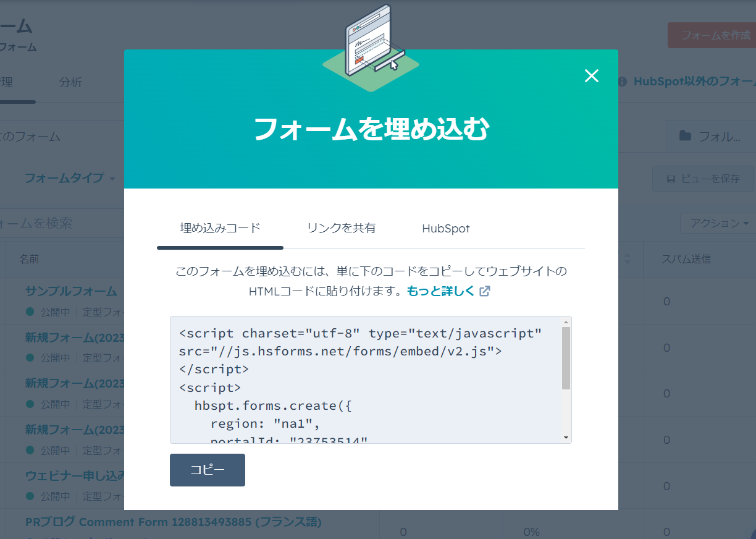Click inside the embed code text area
756x539 pixels.
365,380
